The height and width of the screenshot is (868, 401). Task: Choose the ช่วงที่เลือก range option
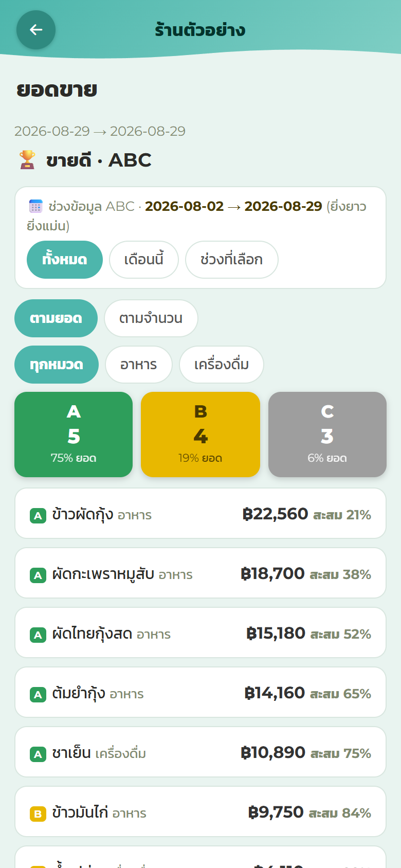[x=232, y=260]
